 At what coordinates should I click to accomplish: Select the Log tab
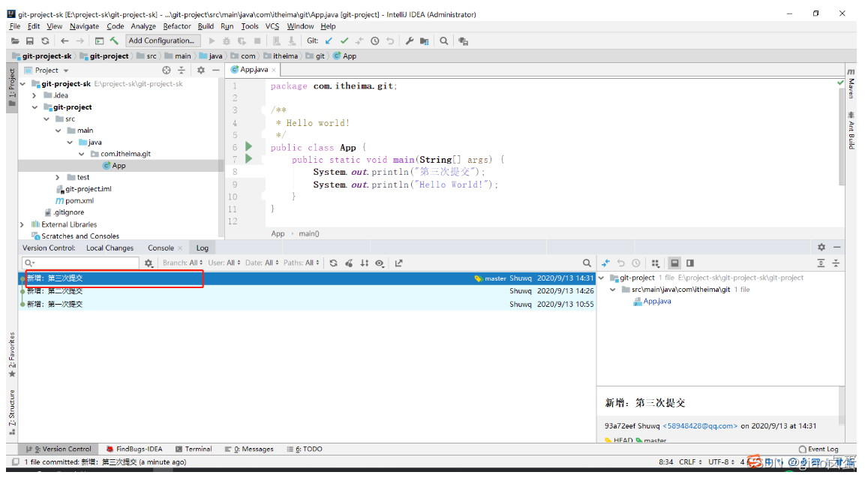(202, 248)
